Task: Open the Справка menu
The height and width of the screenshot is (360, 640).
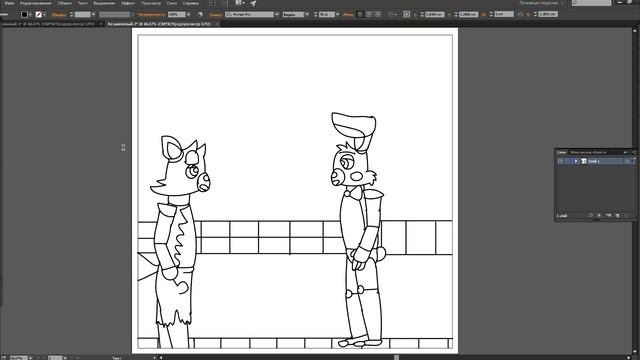Action: coord(190,3)
